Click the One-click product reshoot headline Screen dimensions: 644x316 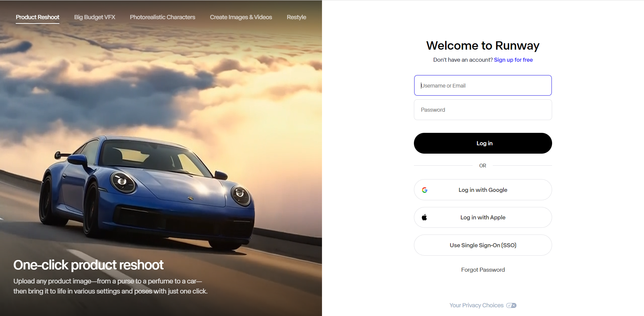click(88, 265)
